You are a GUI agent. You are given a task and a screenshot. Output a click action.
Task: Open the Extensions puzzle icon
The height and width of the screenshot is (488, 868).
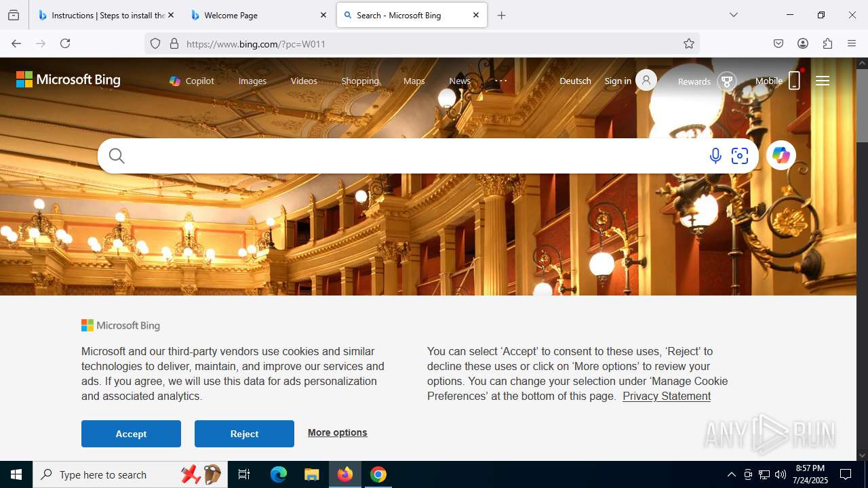coord(827,43)
